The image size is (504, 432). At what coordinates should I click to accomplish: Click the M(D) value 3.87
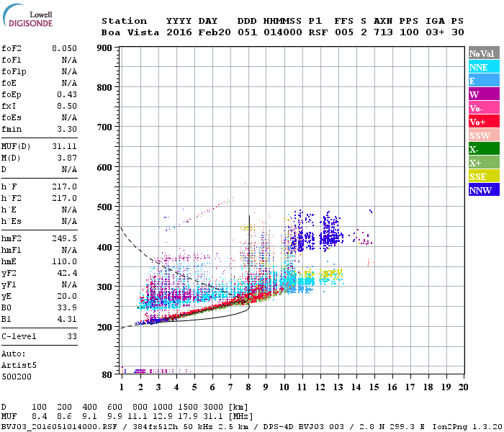67,158
